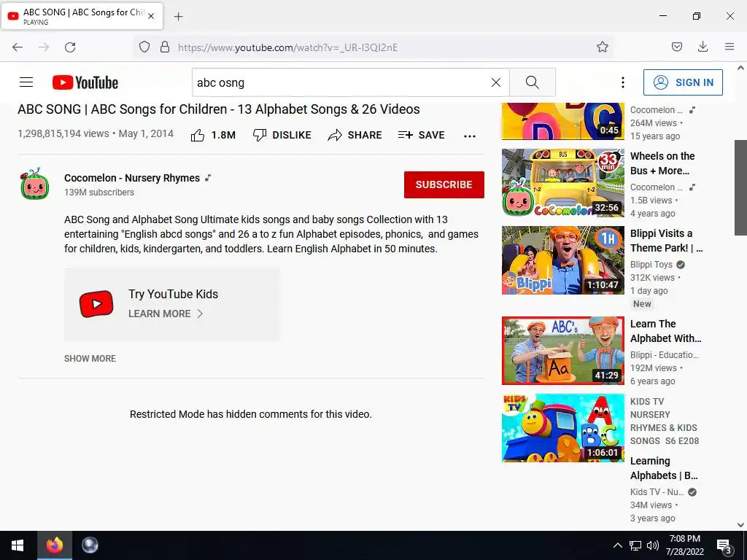
Task: Subscribe to the Cocomelon channel
Action: pyautogui.click(x=444, y=184)
